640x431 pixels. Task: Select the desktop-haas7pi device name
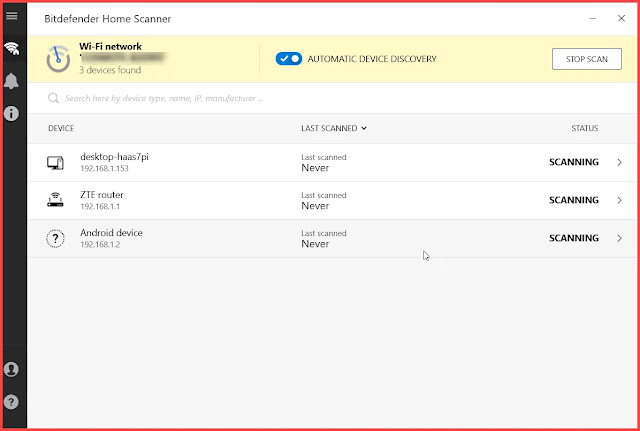coord(114,157)
